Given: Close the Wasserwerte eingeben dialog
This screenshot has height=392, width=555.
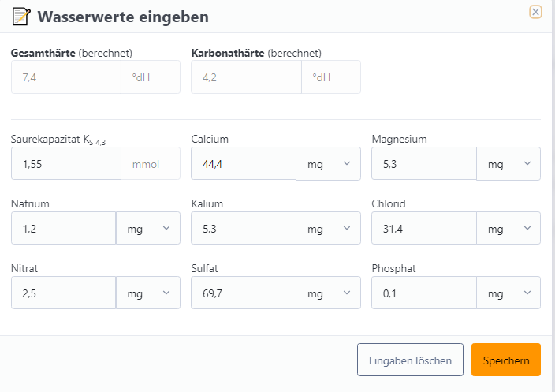Looking at the screenshot, I should point(535,12).
